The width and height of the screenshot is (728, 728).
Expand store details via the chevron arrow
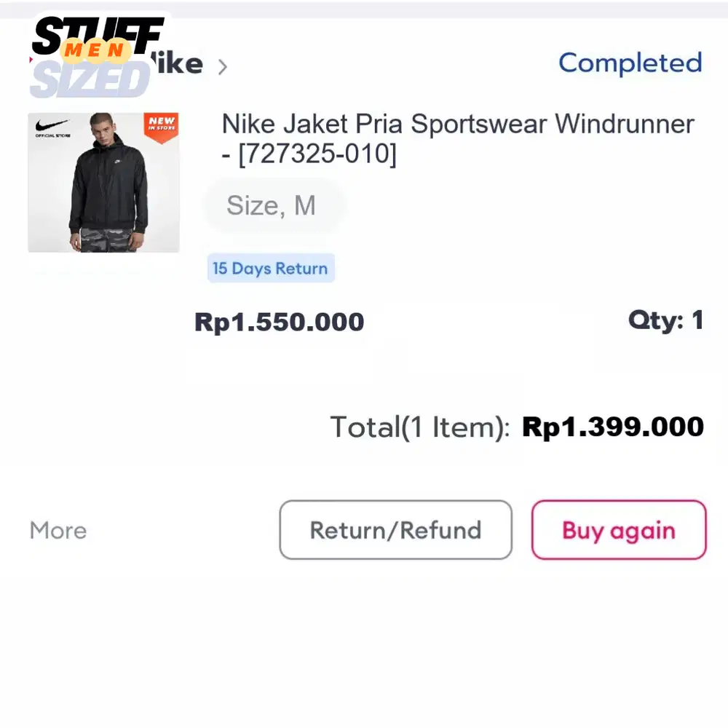coord(223,66)
